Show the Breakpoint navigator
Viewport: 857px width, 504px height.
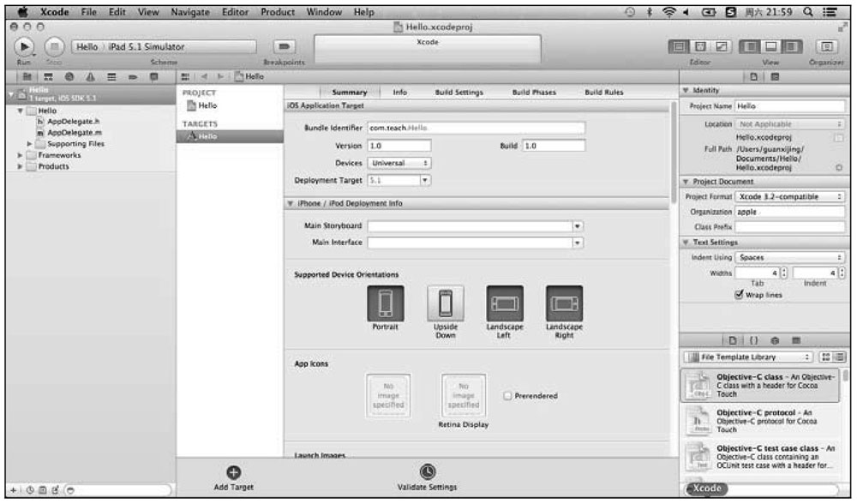pos(133,77)
